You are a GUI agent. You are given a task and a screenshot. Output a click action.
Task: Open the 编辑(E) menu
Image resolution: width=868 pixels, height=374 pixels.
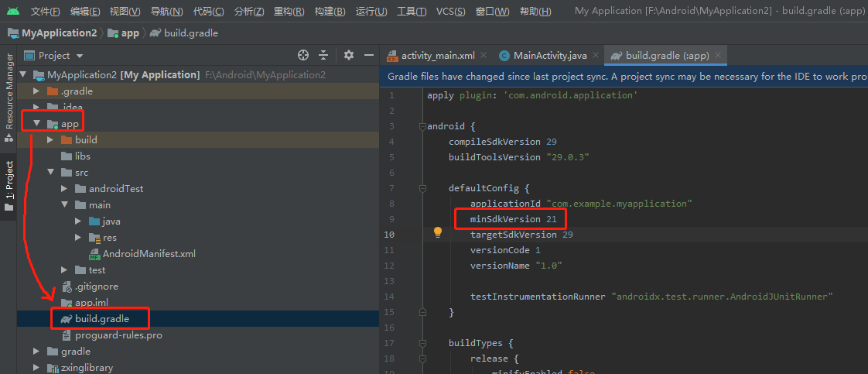click(85, 12)
